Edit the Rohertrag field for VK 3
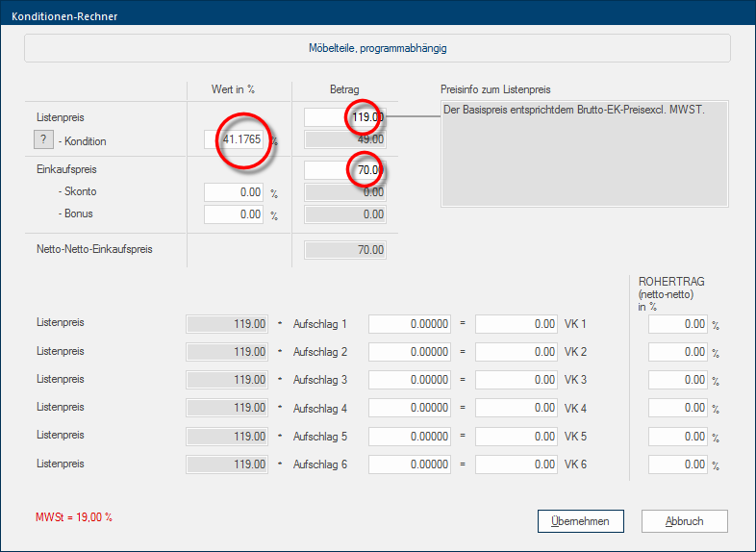 pos(678,381)
